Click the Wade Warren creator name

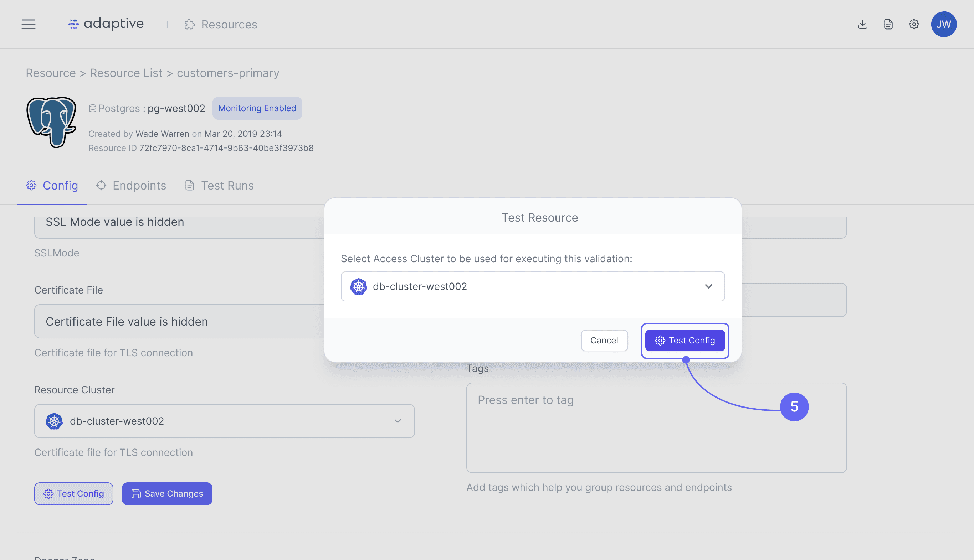tap(163, 134)
